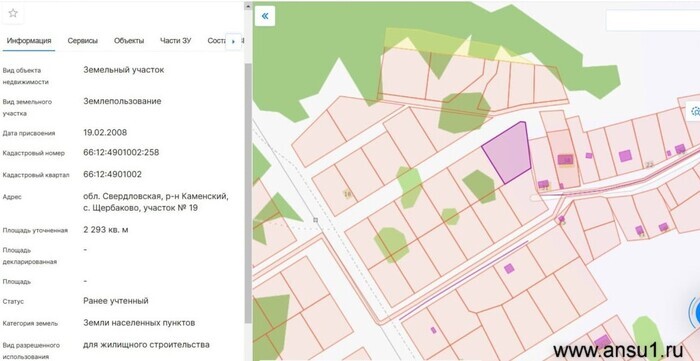Click the partially visible map tool icon at right edge
The height and width of the screenshot is (361, 700).
click(694, 111)
